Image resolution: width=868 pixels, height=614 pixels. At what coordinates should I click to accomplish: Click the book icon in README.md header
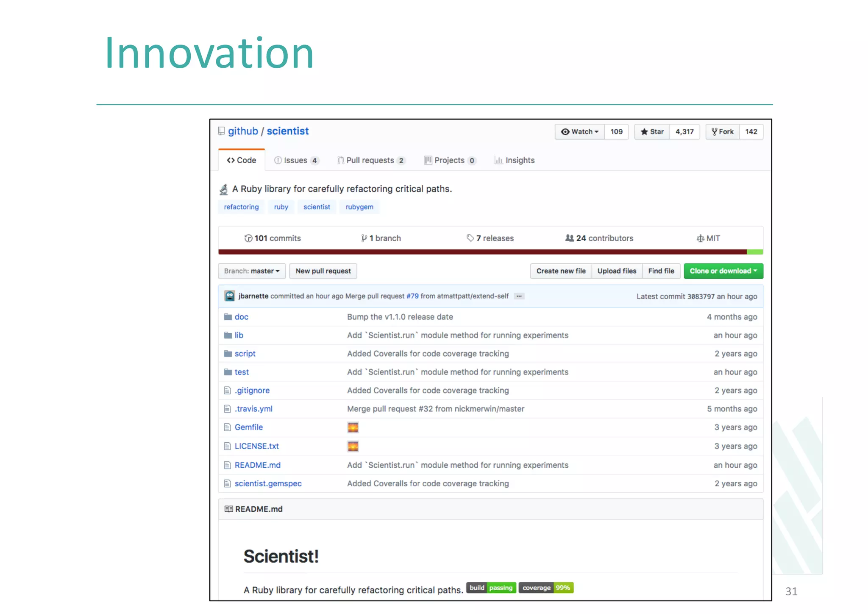coord(229,509)
